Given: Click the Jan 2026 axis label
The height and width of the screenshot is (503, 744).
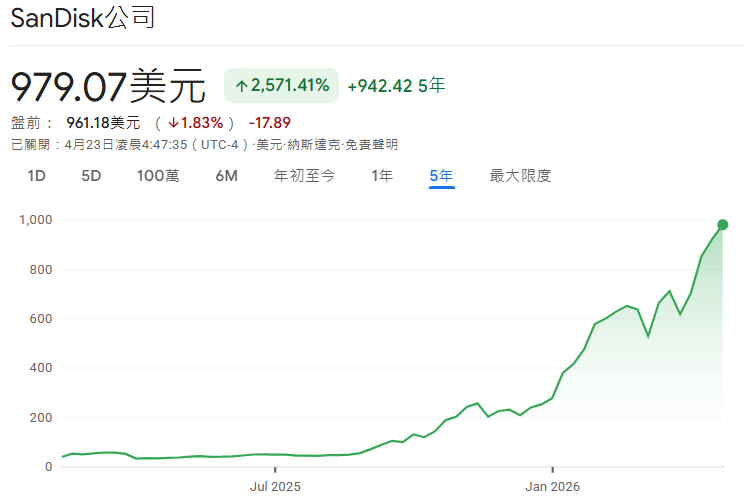Looking at the screenshot, I should coord(552,486).
